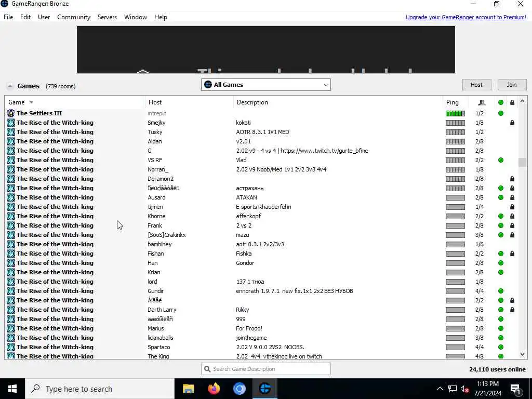Image resolution: width=532 pixels, height=399 pixels.
Task: Click the scrollbar up arrow of room list
Action: [x=522, y=101]
